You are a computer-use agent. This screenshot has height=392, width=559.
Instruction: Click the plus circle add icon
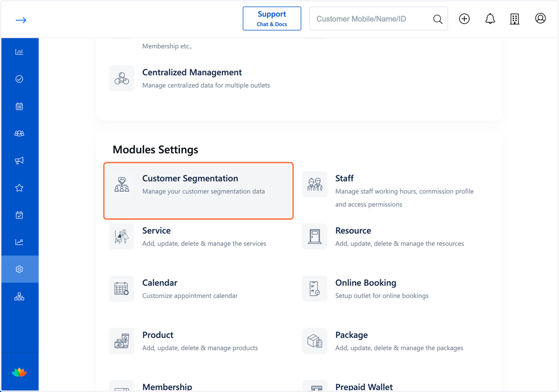[x=464, y=19]
